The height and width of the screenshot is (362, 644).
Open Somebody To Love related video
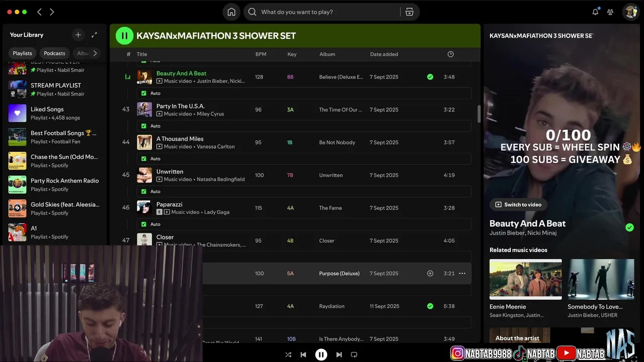(x=601, y=289)
